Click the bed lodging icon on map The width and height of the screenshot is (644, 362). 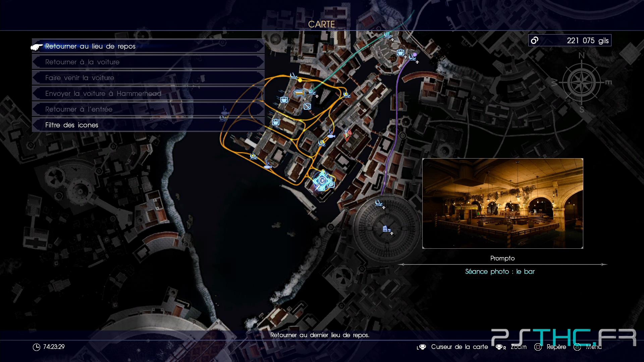tap(299, 93)
